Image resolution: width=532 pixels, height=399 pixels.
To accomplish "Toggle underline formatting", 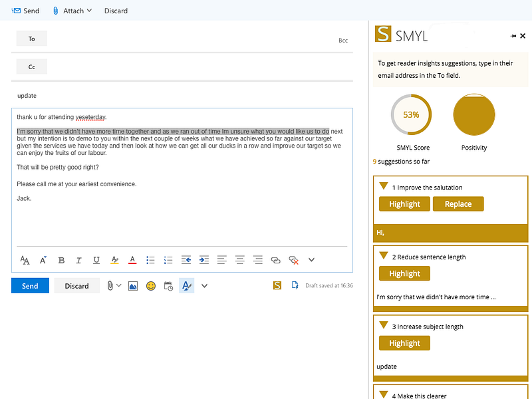I will (96, 260).
